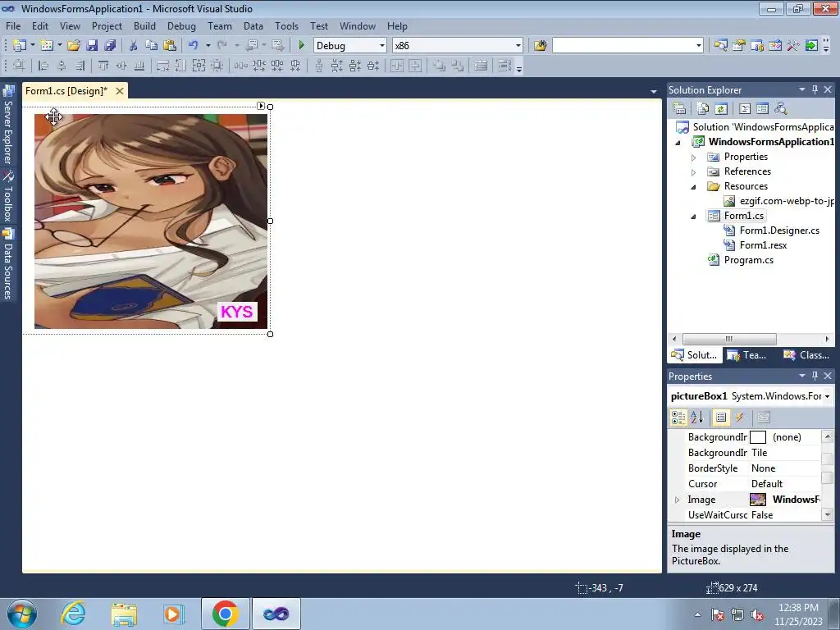Click the Align Tops layout icon

103,66
